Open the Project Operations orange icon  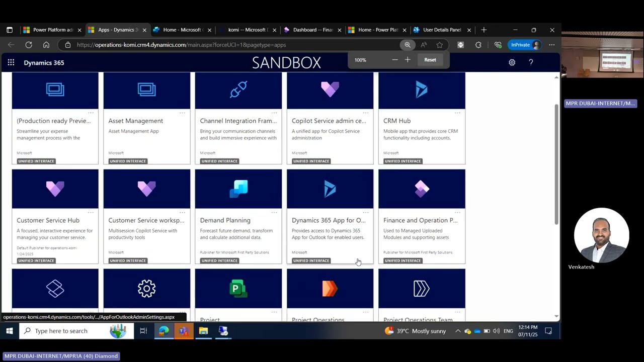click(x=330, y=289)
